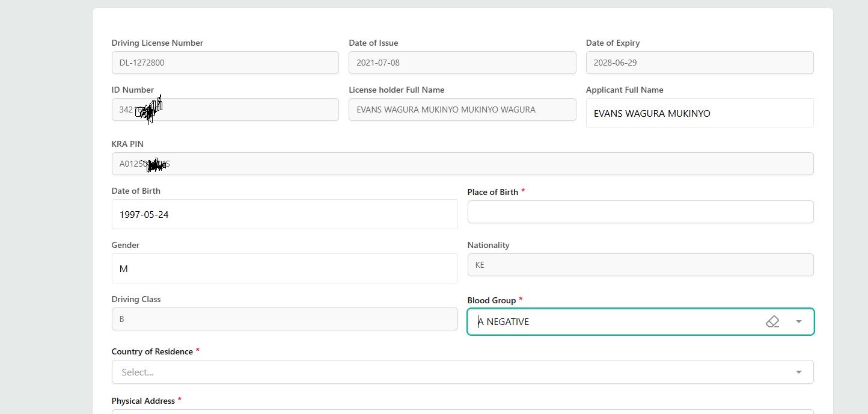
Task: Click the KRA PIN field
Action: pos(462,164)
